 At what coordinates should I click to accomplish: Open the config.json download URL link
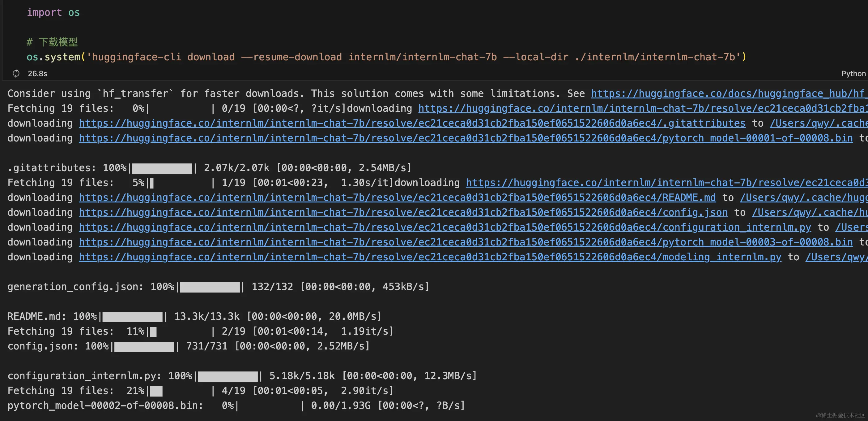pos(403,212)
